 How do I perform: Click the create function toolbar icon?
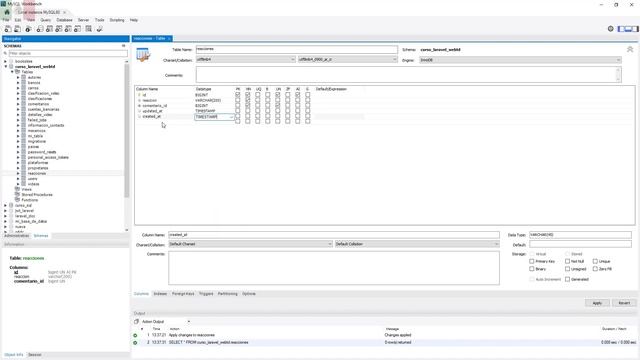point(78,29)
